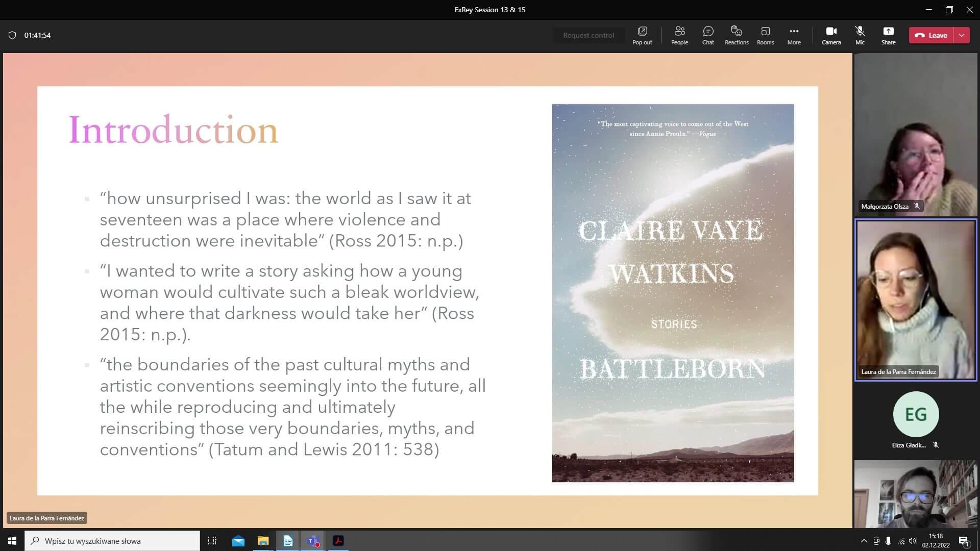Click the shield security icon beside the timer

(x=12, y=35)
